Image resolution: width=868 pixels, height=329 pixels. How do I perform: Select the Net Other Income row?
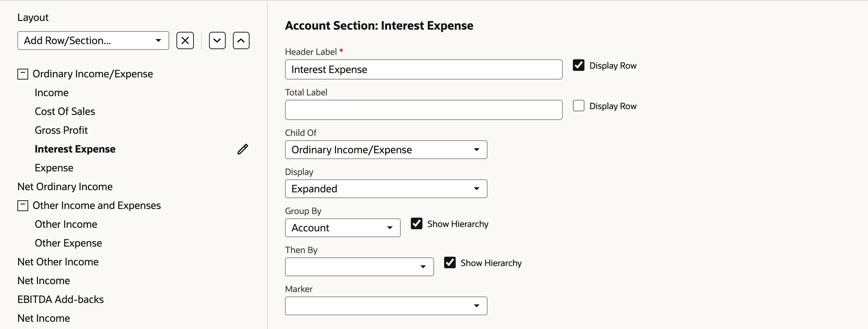tap(58, 262)
